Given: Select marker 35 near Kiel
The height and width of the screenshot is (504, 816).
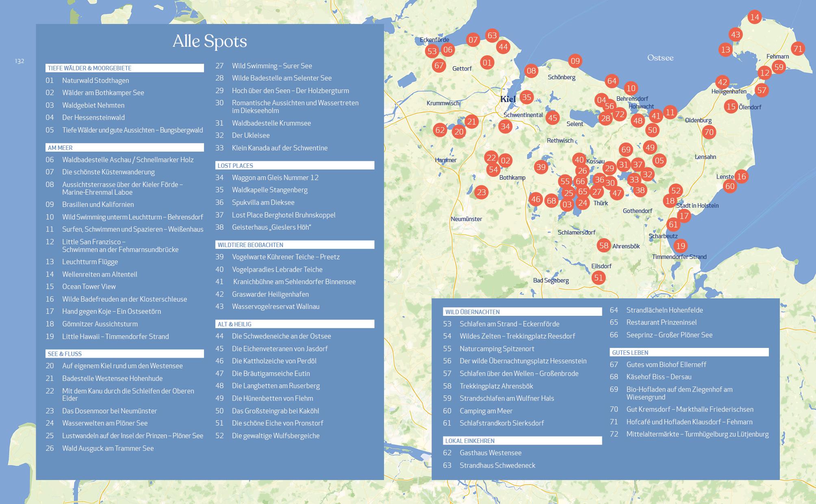Looking at the screenshot, I should tap(527, 98).
